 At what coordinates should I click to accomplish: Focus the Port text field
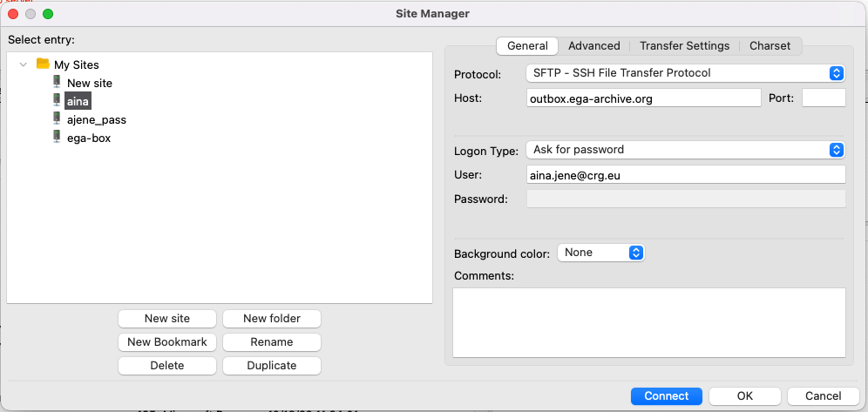pos(823,98)
